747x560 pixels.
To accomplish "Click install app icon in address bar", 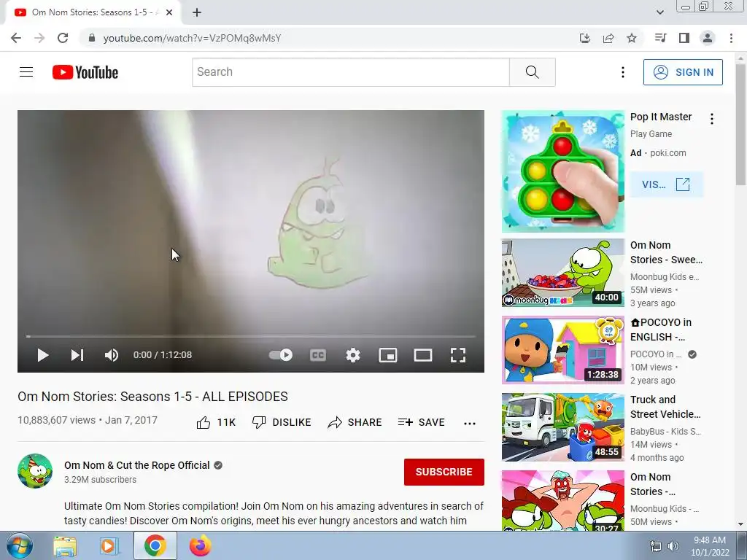I will (584, 38).
